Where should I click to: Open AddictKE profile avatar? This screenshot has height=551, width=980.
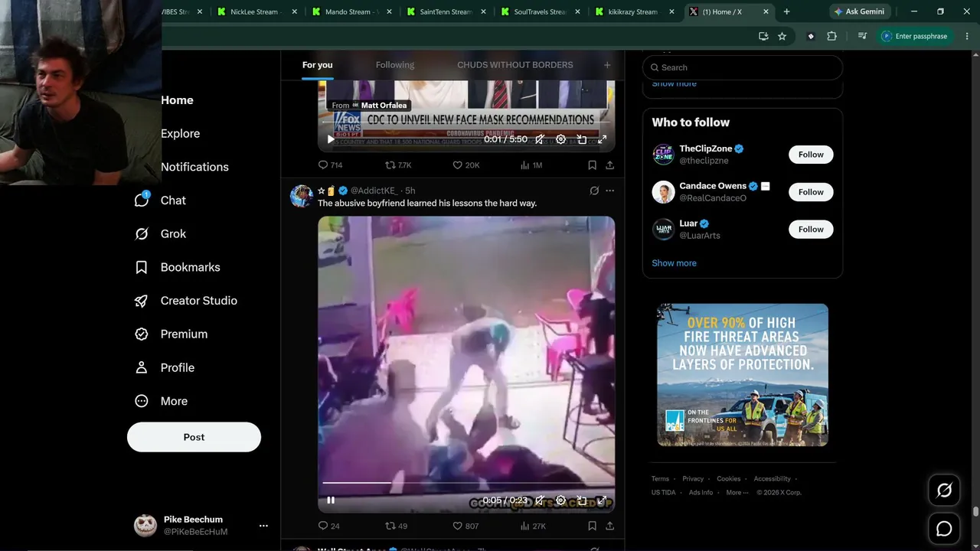(x=302, y=196)
